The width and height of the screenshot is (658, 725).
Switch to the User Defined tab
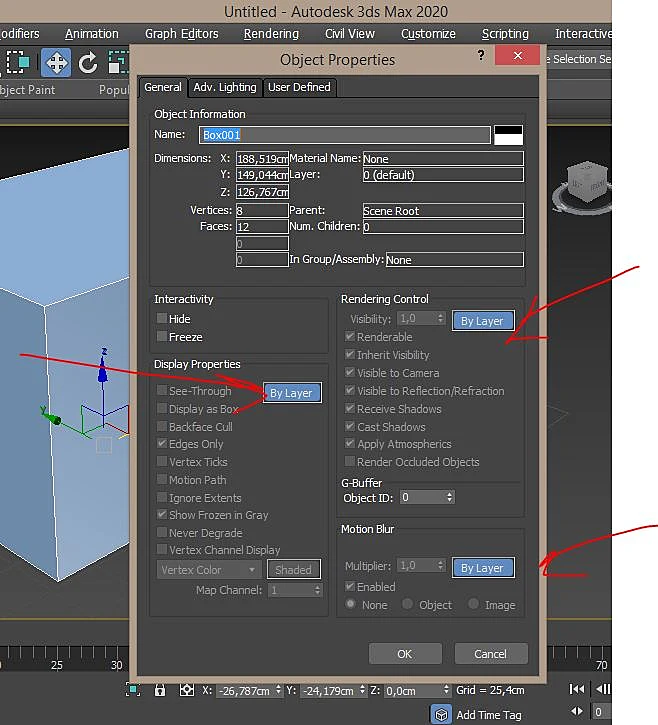point(299,87)
